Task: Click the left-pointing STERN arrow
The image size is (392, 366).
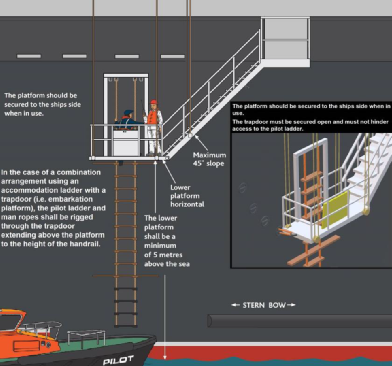Action: coord(236,305)
